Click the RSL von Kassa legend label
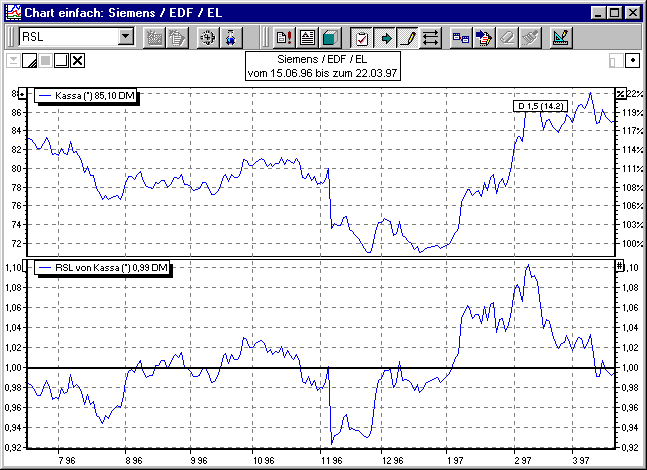Viewport: 647px width, 470px height. 102,267
